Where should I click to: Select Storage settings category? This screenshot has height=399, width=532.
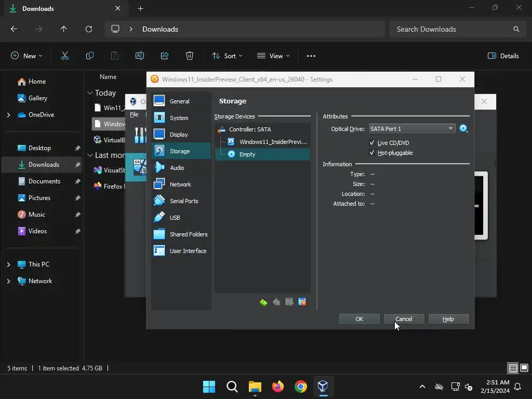coord(181,151)
